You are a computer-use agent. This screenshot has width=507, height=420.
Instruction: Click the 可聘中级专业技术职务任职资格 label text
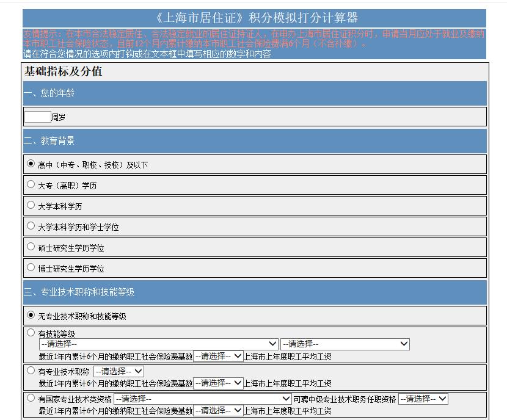345,399
